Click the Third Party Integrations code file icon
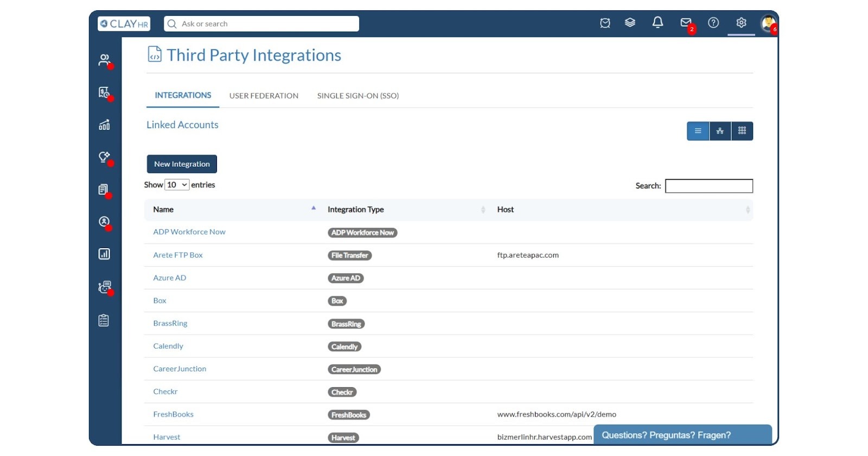Screen dimensions: 868x456 [x=155, y=54]
